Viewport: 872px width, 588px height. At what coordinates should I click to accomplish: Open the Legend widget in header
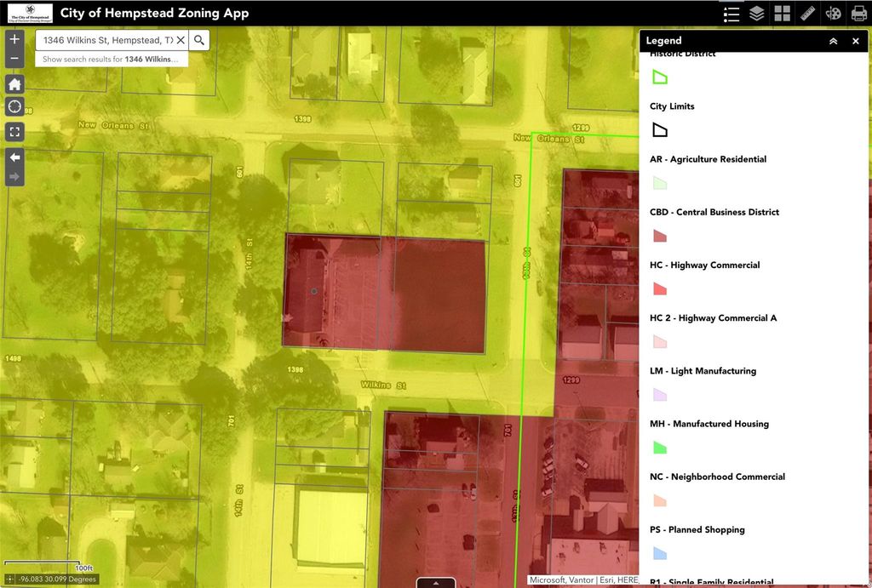coord(731,14)
